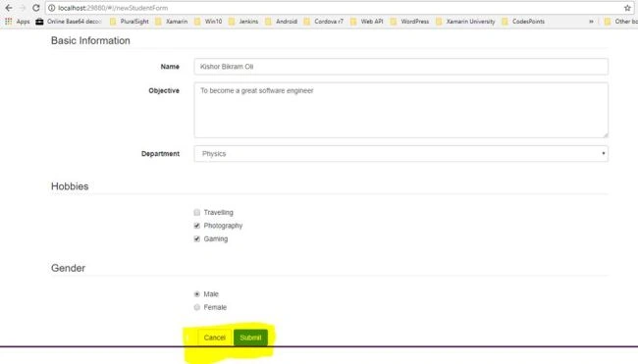This screenshot has width=638, height=364.
Task: Open the Xamarin bookmark folder
Action: pos(172,22)
